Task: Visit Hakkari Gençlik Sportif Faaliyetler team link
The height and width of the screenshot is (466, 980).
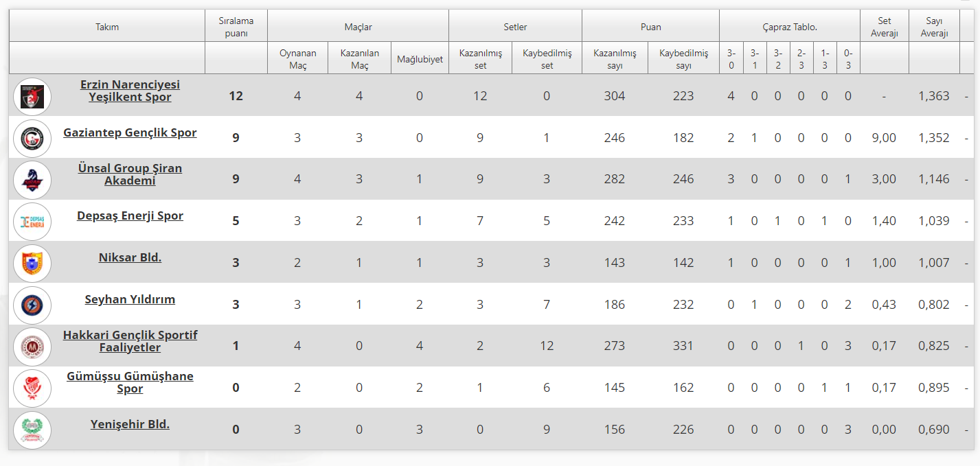Action: coord(130,341)
